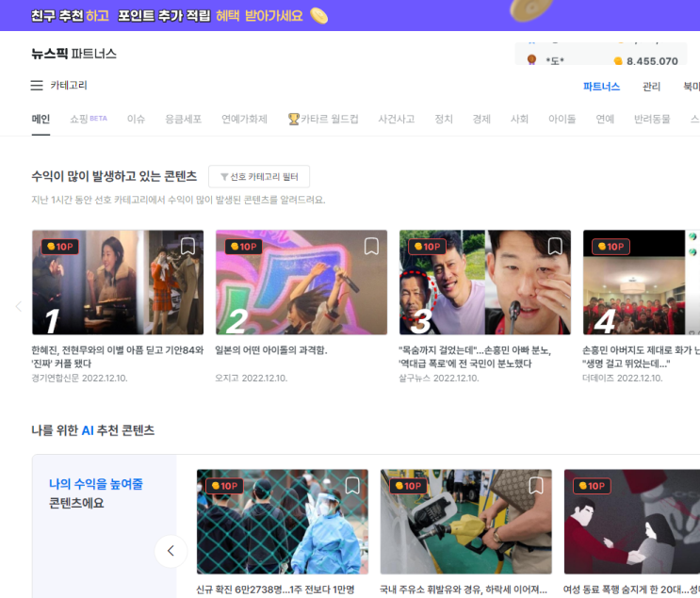
Task: Bookmark the 일본의 어떤 아이돌 article card
Action: point(371,246)
